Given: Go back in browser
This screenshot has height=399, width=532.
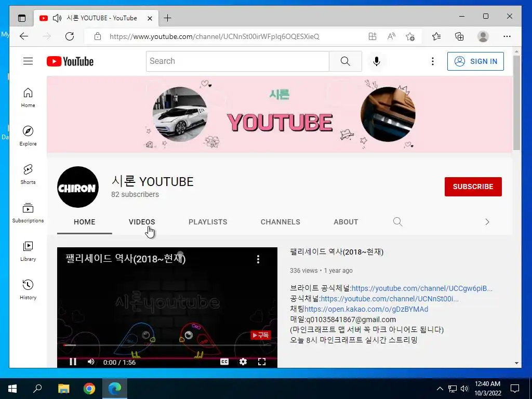Looking at the screenshot, I should [x=24, y=36].
